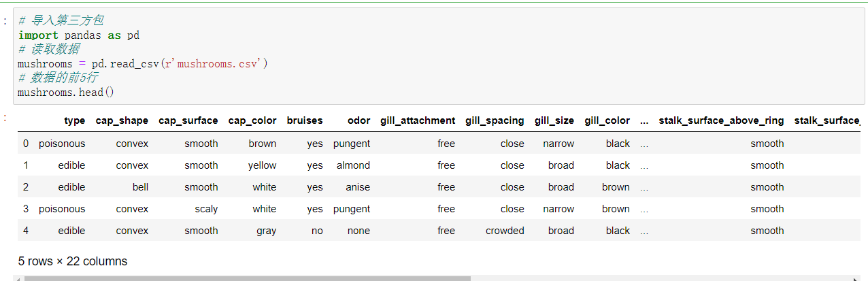Click row index 0 in dataframe
This screenshot has width=868, height=281.
pyautogui.click(x=26, y=144)
